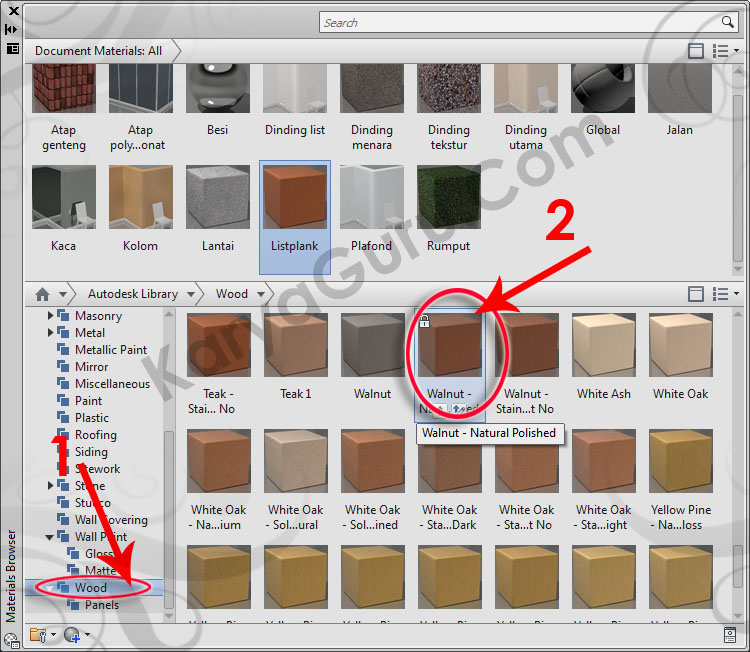Click the Autodesk Library breadcrumb
750x652 pixels.
click(132, 294)
